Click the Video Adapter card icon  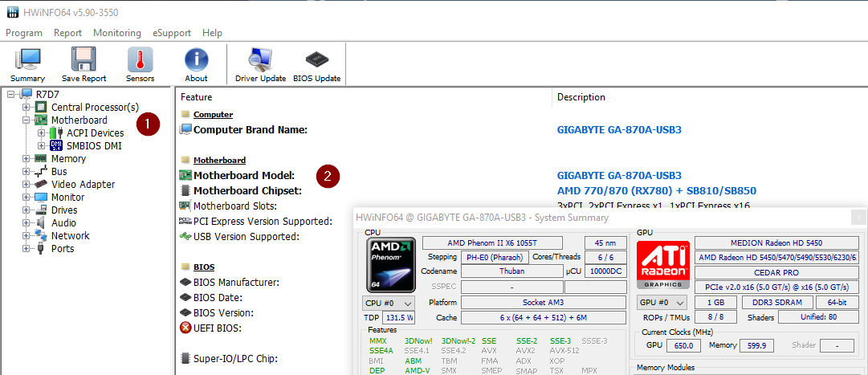[41, 185]
